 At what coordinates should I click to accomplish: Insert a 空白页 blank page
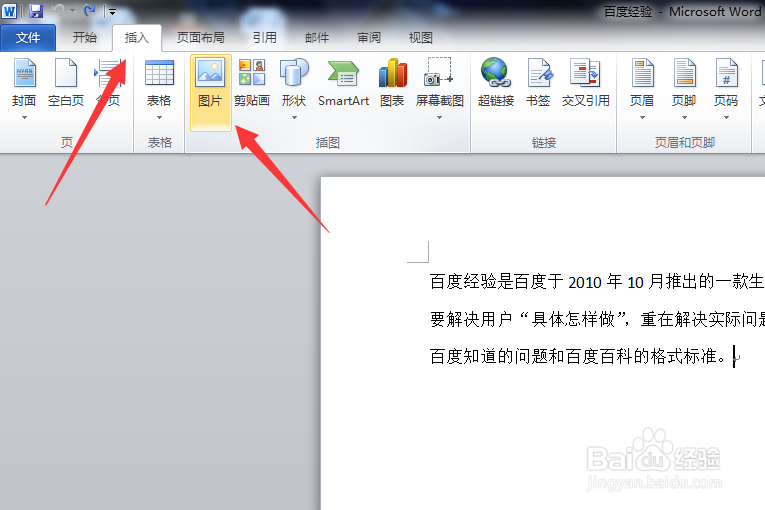click(66, 82)
